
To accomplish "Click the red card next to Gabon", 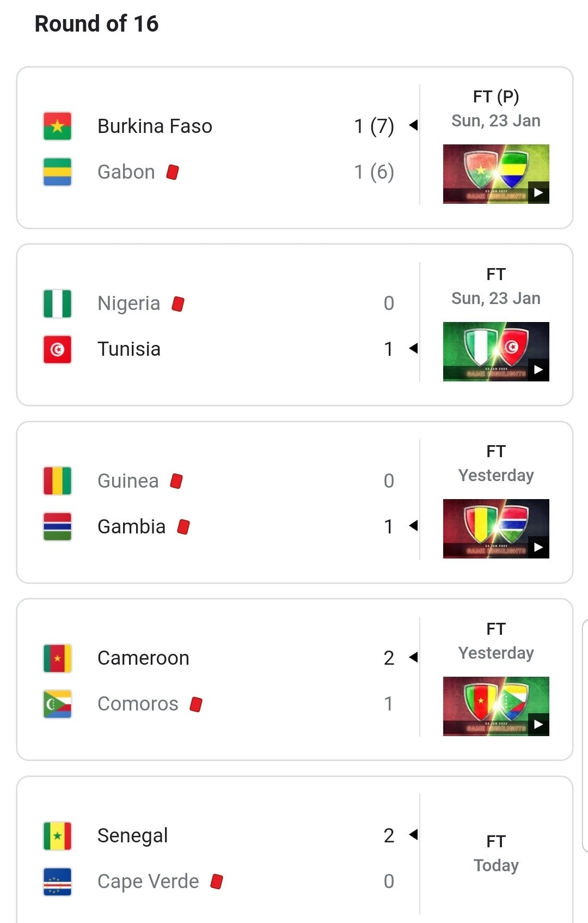I will [173, 172].
